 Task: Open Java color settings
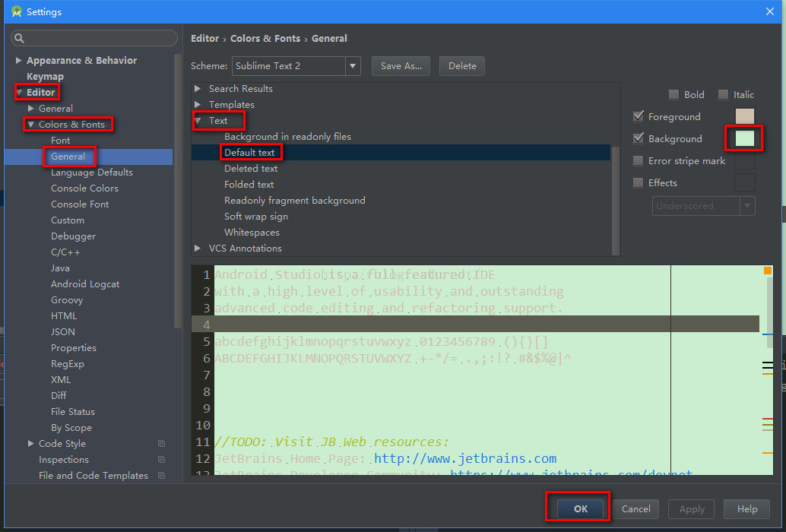tap(60, 268)
